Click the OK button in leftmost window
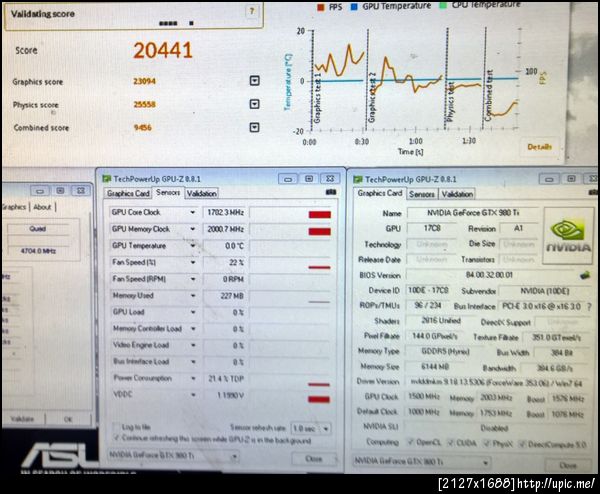Image resolution: width=600 pixels, height=494 pixels. [68, 420]
